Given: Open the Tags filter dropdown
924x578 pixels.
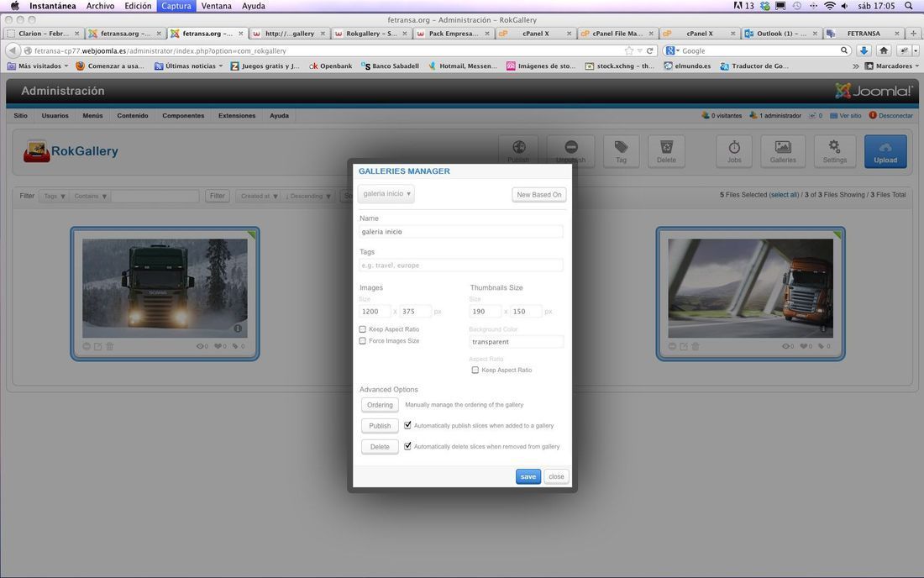Looking at the screenshot, I should point(55,197).
